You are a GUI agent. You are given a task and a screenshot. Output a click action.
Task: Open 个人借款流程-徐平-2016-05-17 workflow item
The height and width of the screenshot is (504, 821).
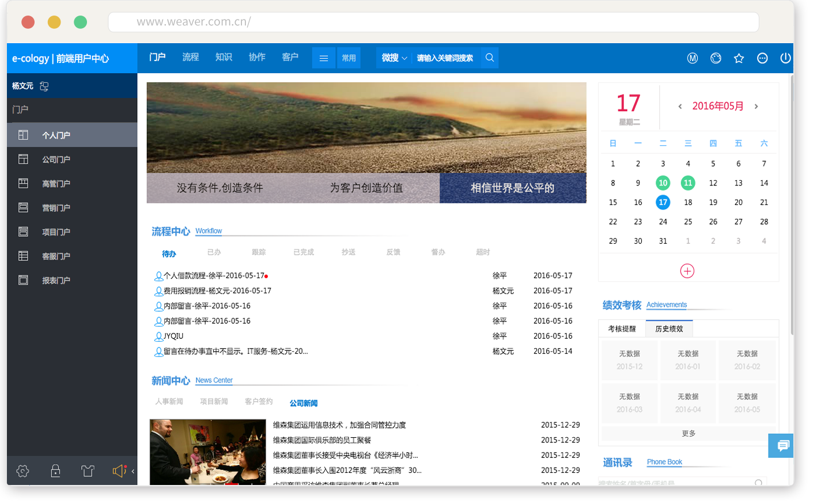(214, 276)
